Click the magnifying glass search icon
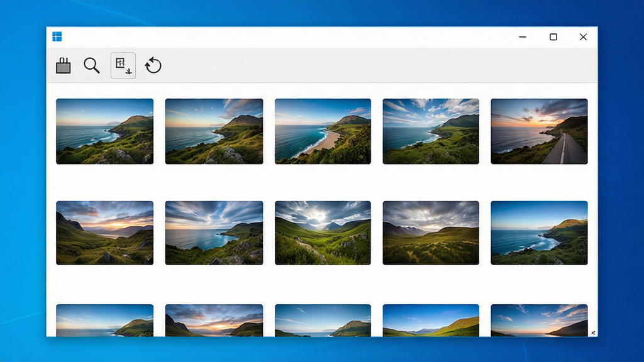Image resolution: width=644 pixels, height=362 pixels. click(92, 65)
